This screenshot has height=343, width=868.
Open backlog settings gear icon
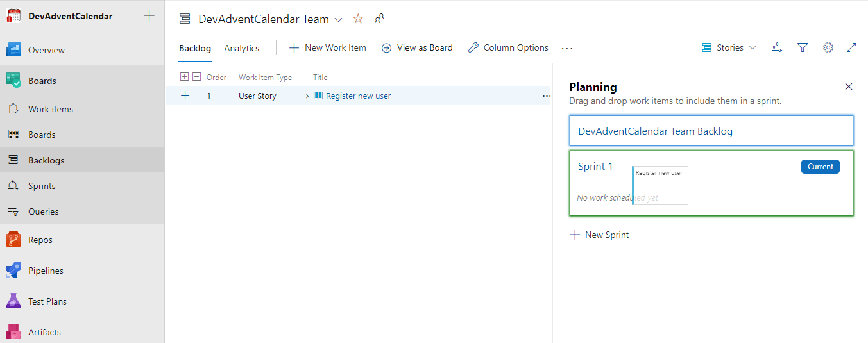[x=828, y=47]
